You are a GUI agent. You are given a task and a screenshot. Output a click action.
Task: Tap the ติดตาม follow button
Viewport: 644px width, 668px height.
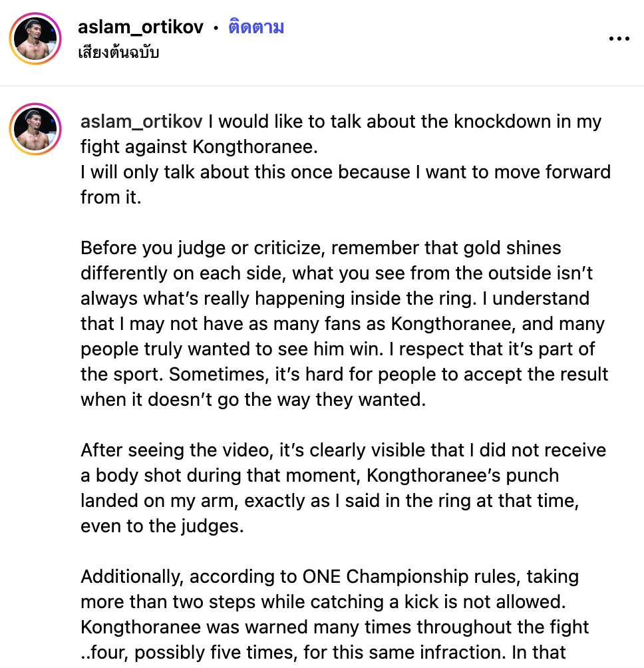(x=256, y=27)
